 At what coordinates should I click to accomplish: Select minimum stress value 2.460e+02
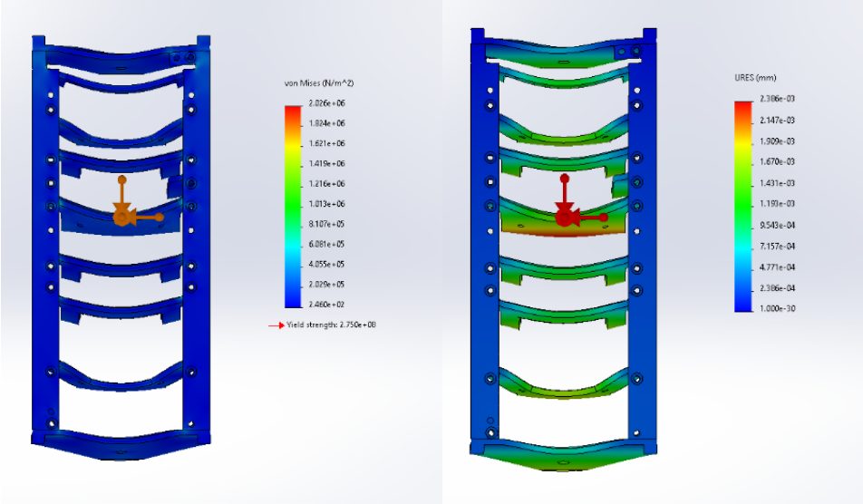click(327, 305)
